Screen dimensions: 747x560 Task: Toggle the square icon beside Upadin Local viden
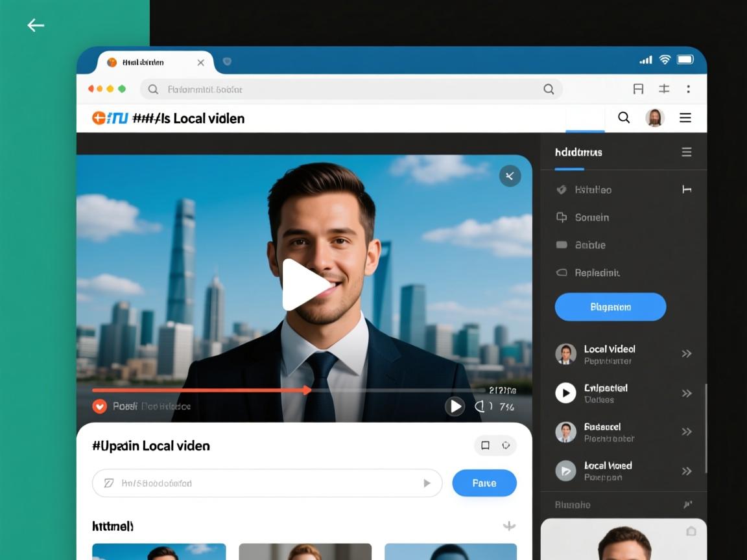485,445
